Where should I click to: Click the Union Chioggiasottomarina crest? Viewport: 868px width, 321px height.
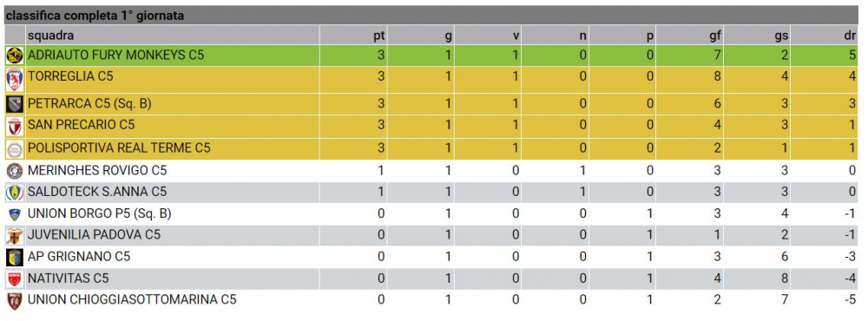15,300
